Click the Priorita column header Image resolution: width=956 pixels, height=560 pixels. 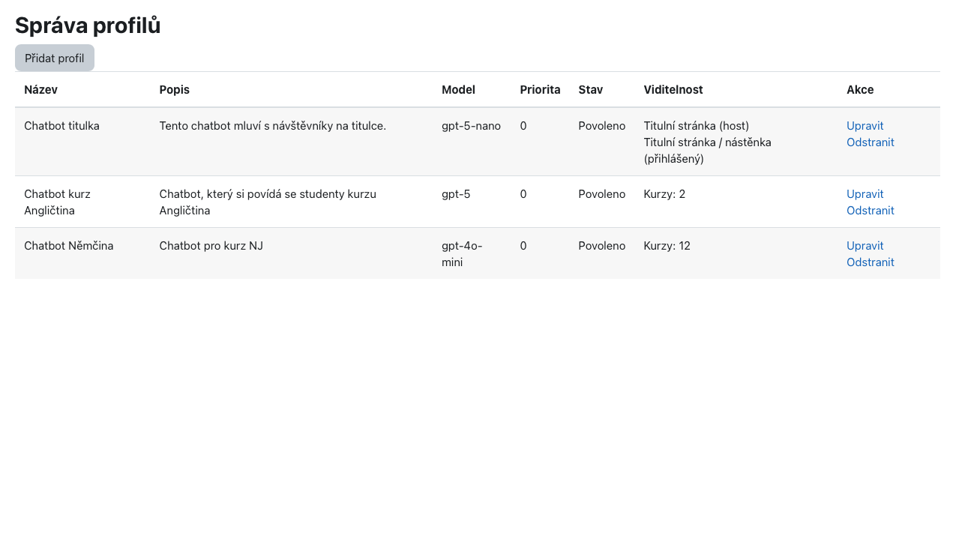(x=540, y=90)
